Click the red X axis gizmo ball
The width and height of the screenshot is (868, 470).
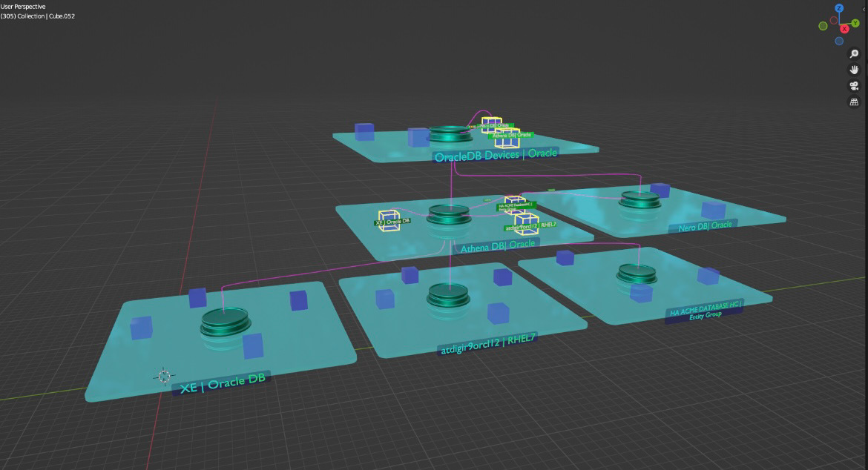tap(844, 29)
